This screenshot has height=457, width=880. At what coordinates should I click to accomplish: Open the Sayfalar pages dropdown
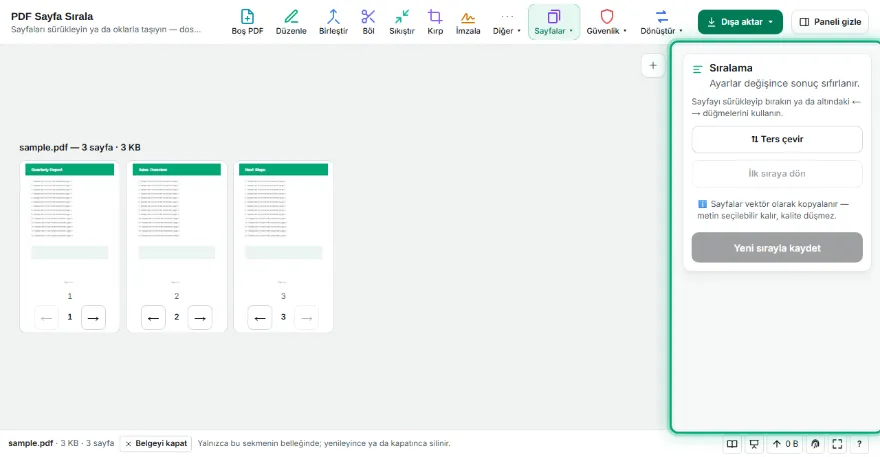(553, 22)
